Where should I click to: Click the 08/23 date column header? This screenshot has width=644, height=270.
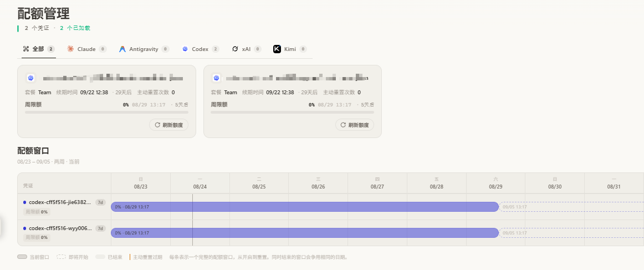point(140,183)
